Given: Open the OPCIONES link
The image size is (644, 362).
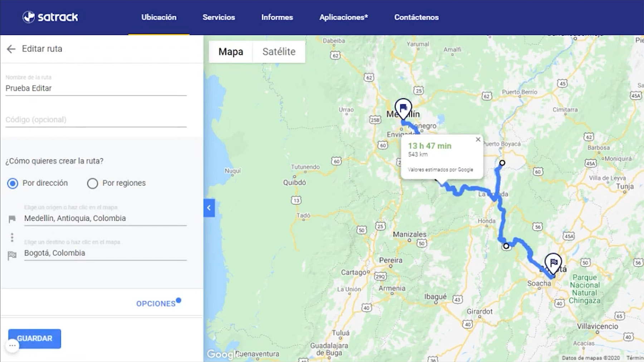Looking at the screenshot, I should click(156, 304).
